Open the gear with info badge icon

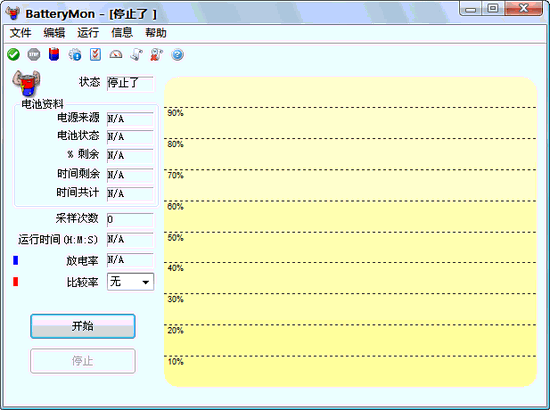click(75, 55)
